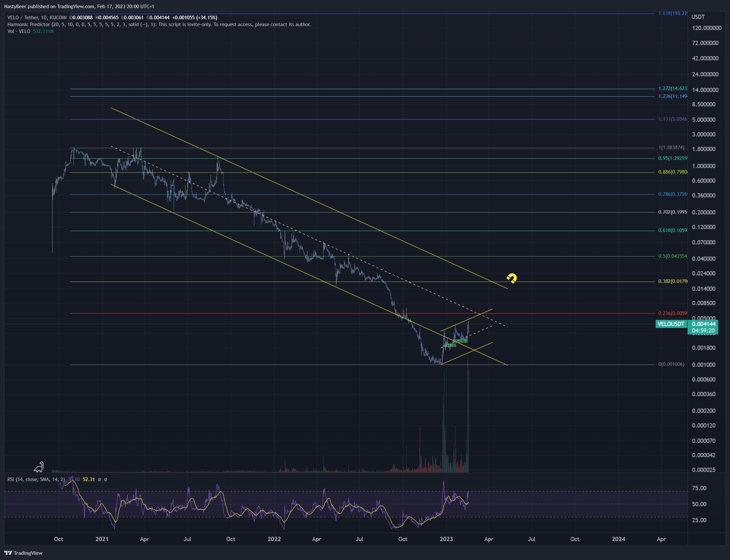Click the 0.040000 price axis label
Viewport: 730px width, 560px height.
pos(704,259)
